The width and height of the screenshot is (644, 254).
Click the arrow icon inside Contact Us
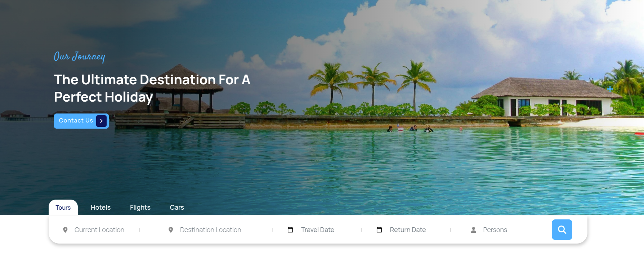(101, 121)
